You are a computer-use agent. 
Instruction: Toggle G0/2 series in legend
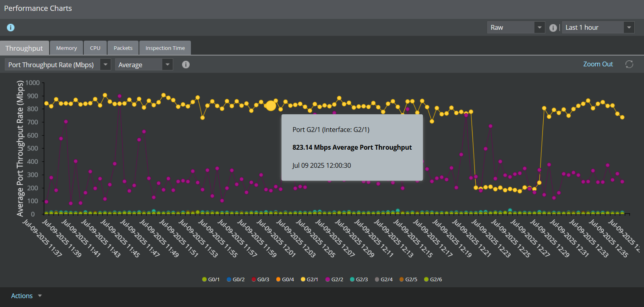point(236,279)
